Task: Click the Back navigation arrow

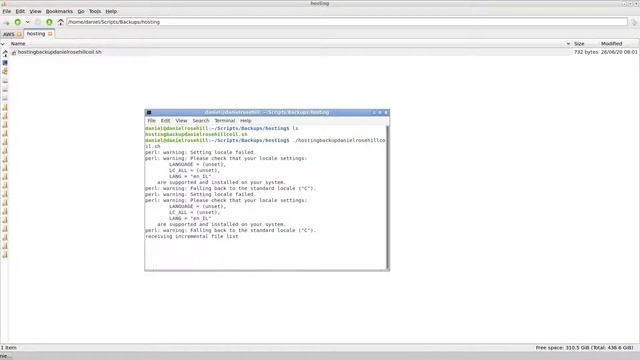Action: pyautogui.click(x=7, y=22)
